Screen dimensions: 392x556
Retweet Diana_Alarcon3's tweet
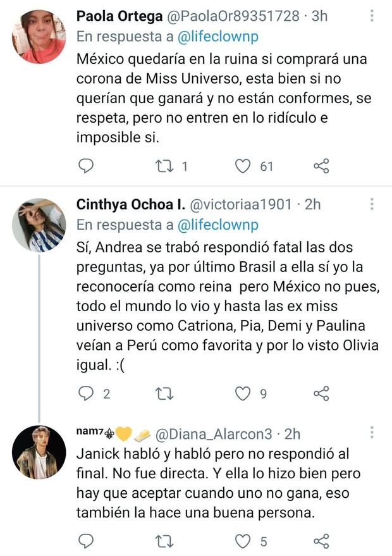[164, 541]
